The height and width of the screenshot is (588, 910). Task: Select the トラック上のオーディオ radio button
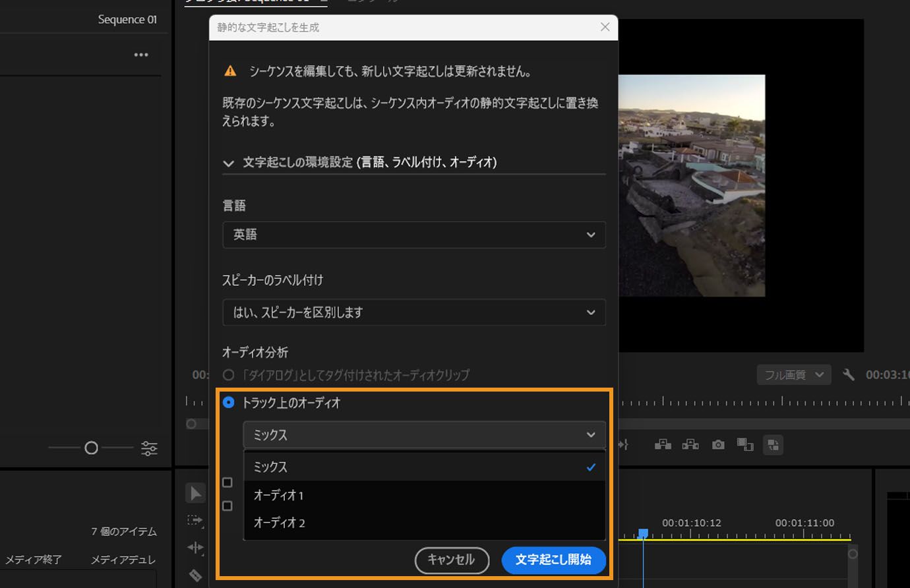(228, 402)
